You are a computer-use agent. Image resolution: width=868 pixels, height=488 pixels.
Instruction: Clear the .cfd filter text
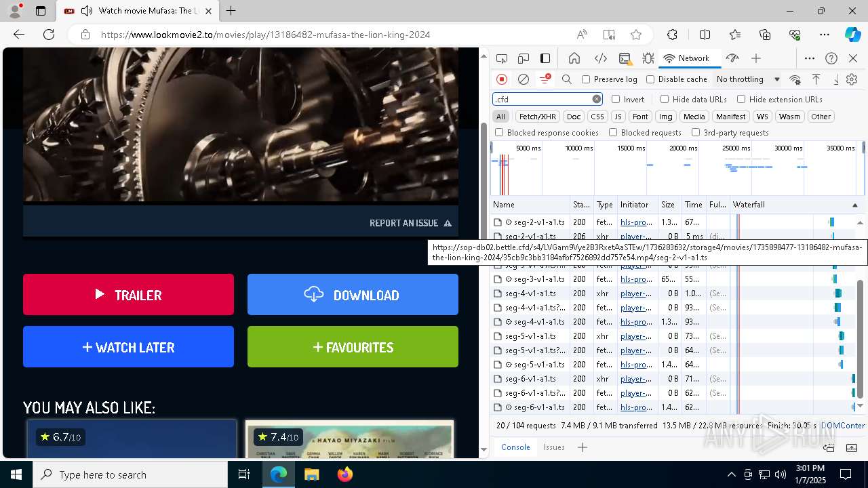pos(596,99)
